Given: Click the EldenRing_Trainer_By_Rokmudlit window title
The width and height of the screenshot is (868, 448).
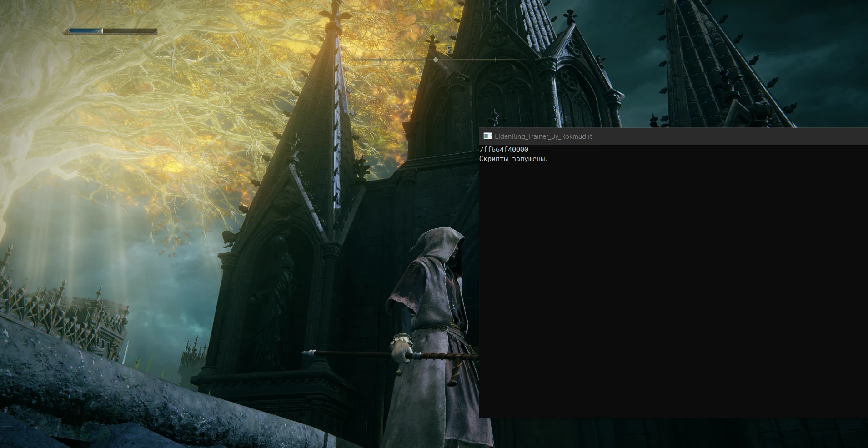Looking at the screenshot, I should click(543, 136).
